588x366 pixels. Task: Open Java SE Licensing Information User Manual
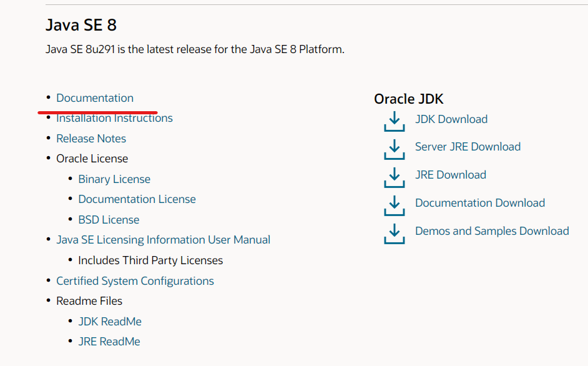163,240
